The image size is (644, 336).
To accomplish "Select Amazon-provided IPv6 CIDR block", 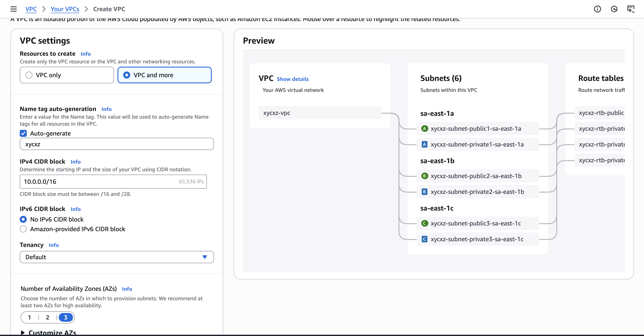I will click(23, 229).
